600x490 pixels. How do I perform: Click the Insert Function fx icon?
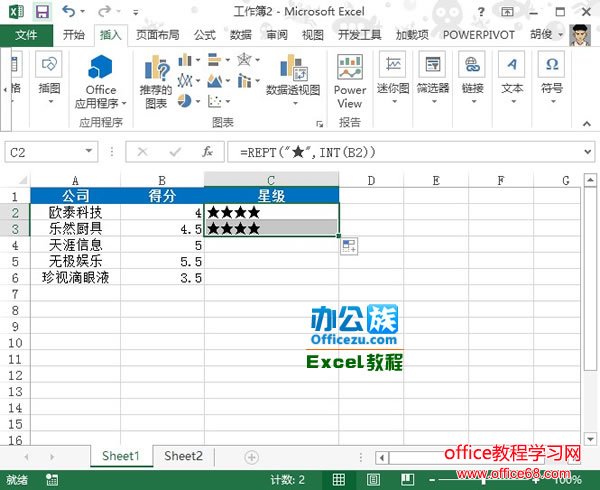(x=207, y=152)
